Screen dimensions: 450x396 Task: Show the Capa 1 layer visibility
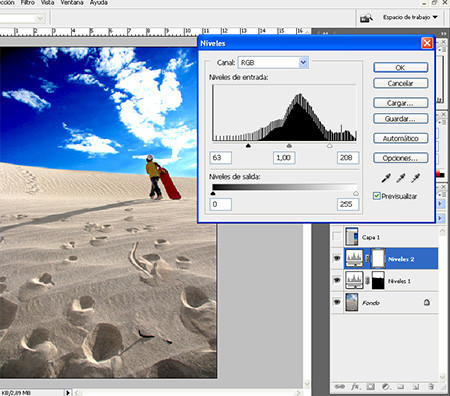pos(337,237)
